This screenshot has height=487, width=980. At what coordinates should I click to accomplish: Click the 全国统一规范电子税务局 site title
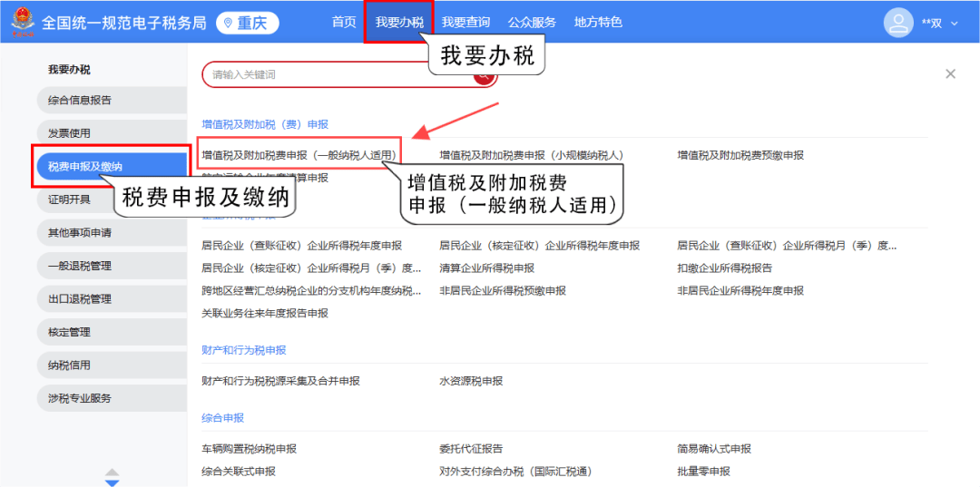(x=123, y=23)
